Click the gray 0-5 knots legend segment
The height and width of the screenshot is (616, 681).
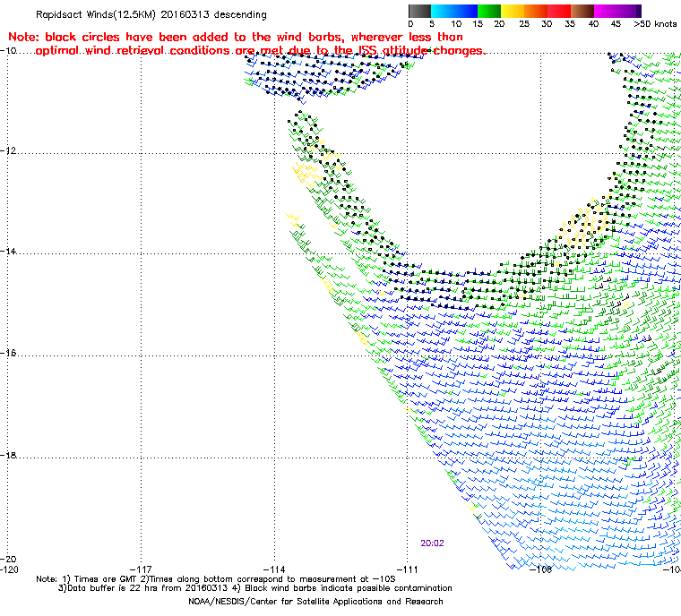click(x=419, y=11)
